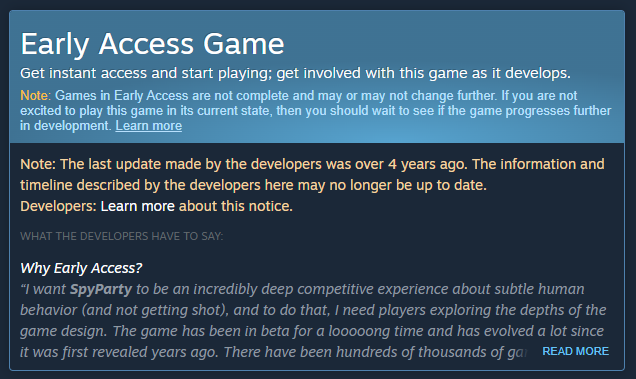Click 'in development.' before the Learn more link
Screen dimensions: 636x379
pyautogui.click(x=66, y=126)
